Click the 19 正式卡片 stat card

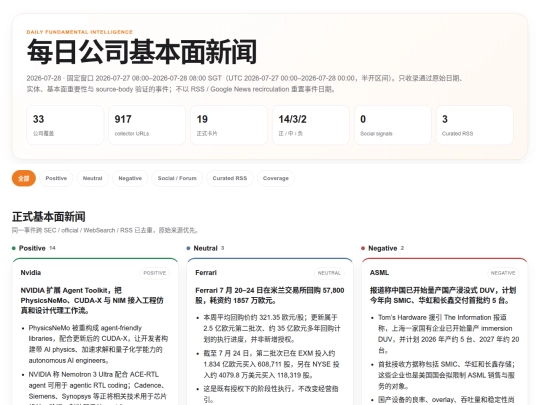tap(229, 125)
